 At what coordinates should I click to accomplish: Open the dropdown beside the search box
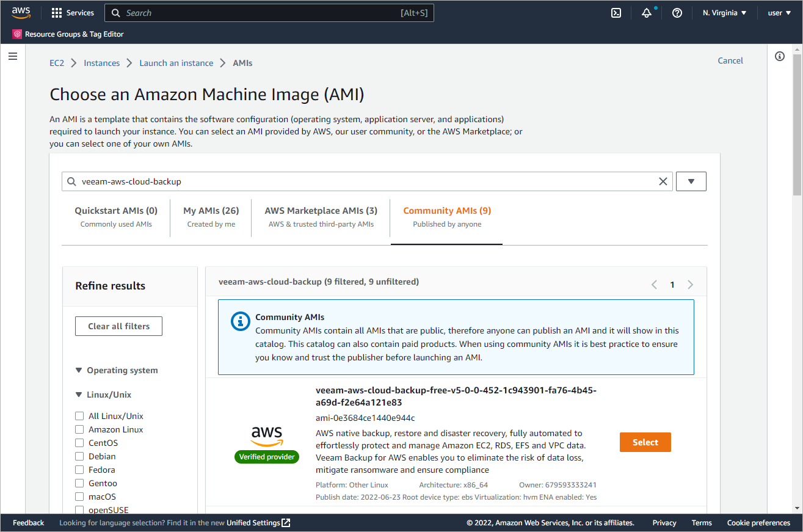point(691,181)
